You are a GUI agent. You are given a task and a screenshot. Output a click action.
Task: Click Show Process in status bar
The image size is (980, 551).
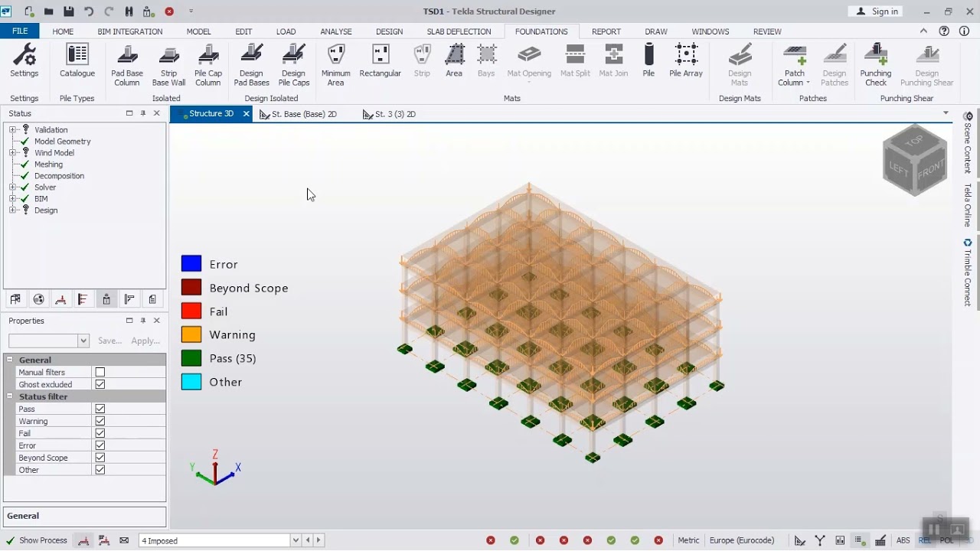coord(37,540)
